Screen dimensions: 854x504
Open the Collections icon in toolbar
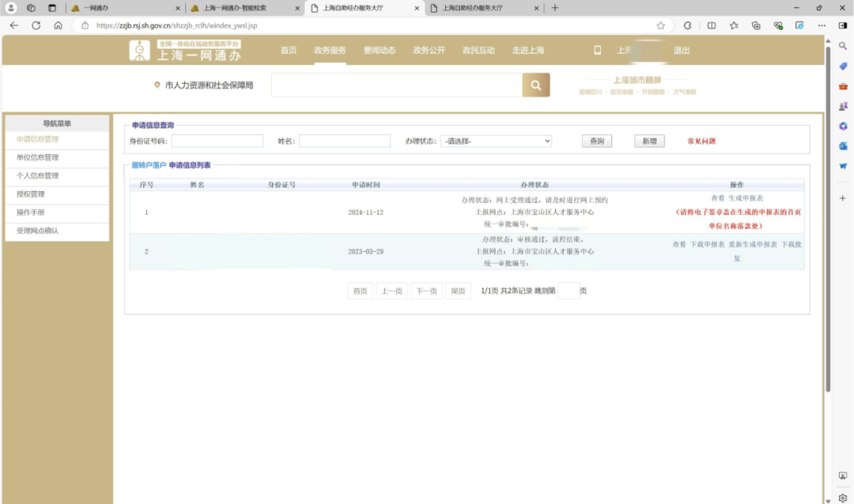coord(756,25)
